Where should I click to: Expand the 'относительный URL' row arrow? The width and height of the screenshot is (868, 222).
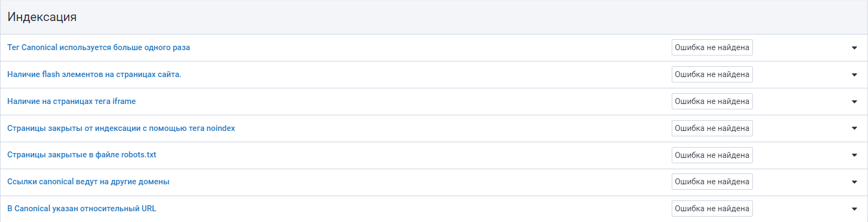pyautogui.click(x=854, y=209)
